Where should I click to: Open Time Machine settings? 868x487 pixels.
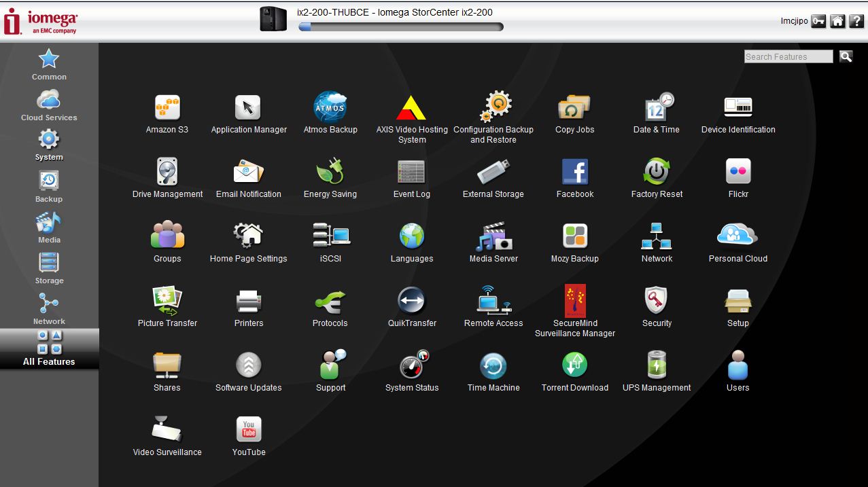(x=493, y=372)
